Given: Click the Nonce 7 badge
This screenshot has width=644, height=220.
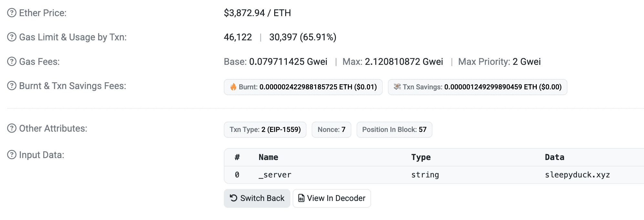Looking at the screenshot, I should tap(331, 130).
